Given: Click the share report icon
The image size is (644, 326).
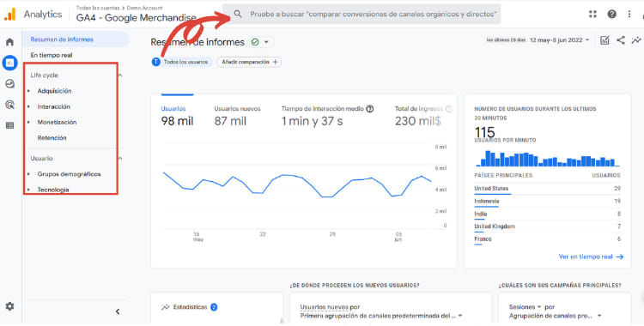Looking at the screenshot, I should click(621, 40).
